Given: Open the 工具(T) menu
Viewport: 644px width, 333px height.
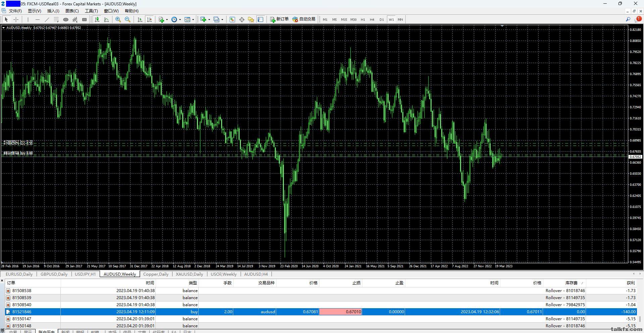Looking at the screenshot, I should tap(91, 11).
